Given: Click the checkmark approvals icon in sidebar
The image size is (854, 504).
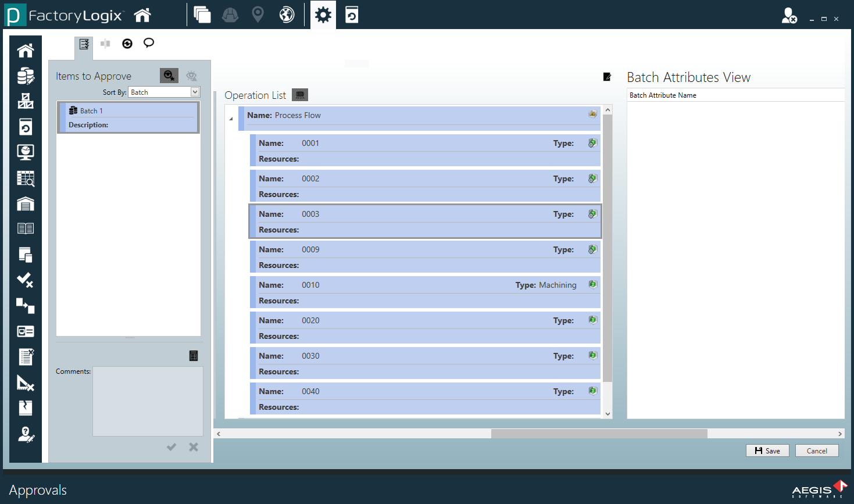Looking at the screenshot, I should 25,280.
